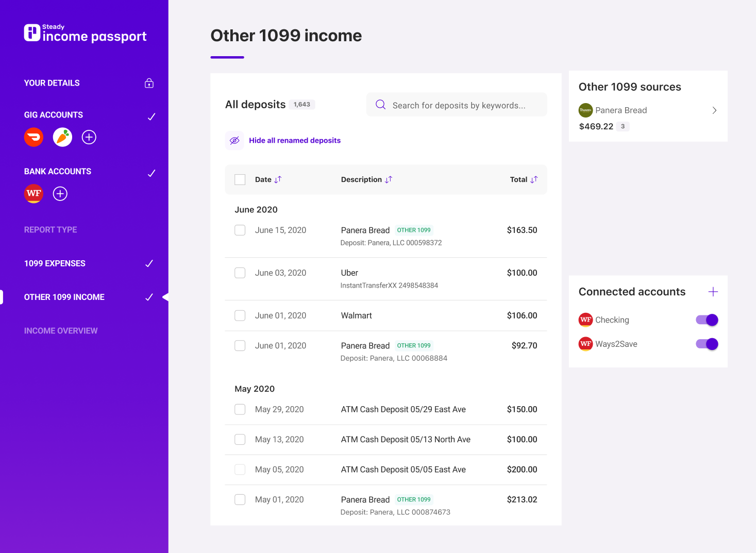Check the May 13 ATM Cash deposit
This screenshot has height=553, width=756.
(240, 439)
